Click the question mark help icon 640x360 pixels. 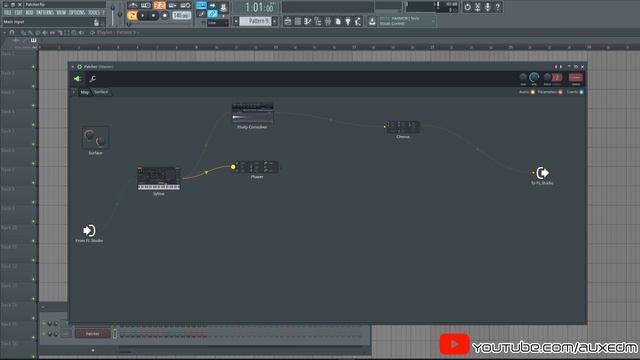pos(498,7)
